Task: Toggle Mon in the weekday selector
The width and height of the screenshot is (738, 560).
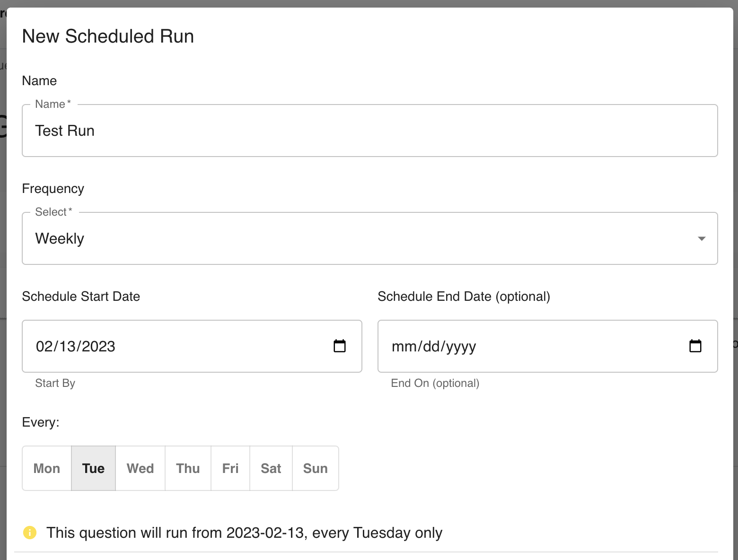Action: point(47,468)
